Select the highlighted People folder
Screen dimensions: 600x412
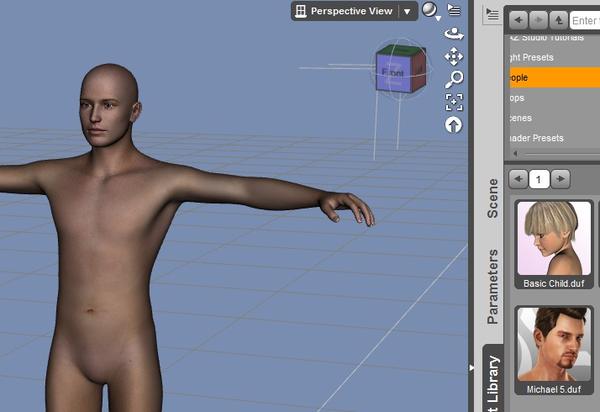coord(555,78)
